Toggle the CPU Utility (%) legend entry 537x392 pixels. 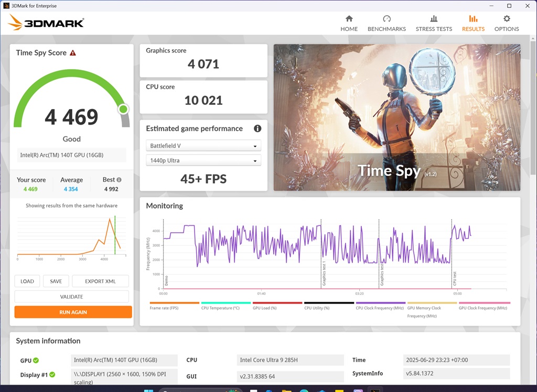coord(329,306)
